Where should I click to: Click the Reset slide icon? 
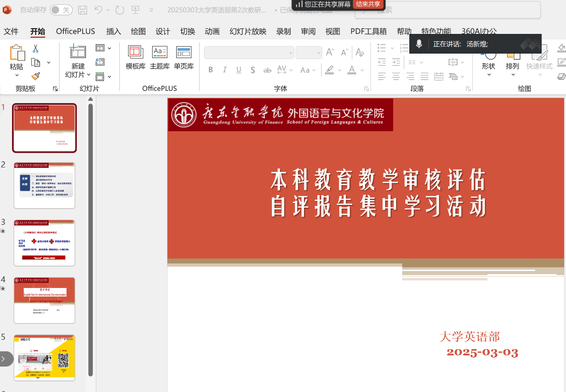100,62
